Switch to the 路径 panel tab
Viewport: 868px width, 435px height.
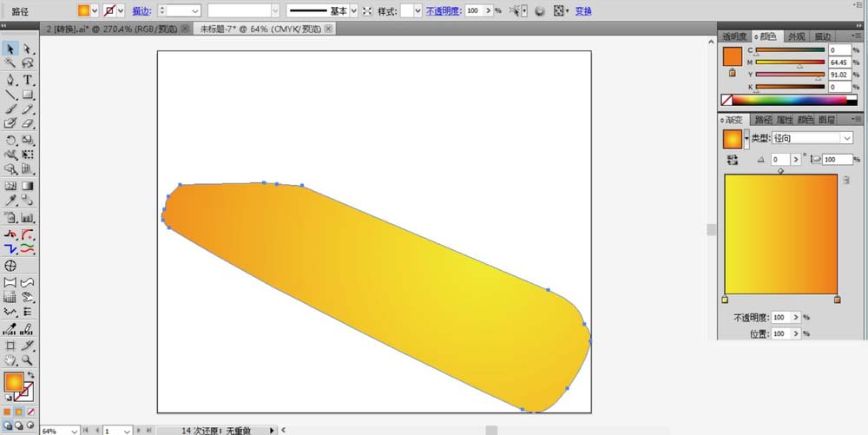point(763,120)
